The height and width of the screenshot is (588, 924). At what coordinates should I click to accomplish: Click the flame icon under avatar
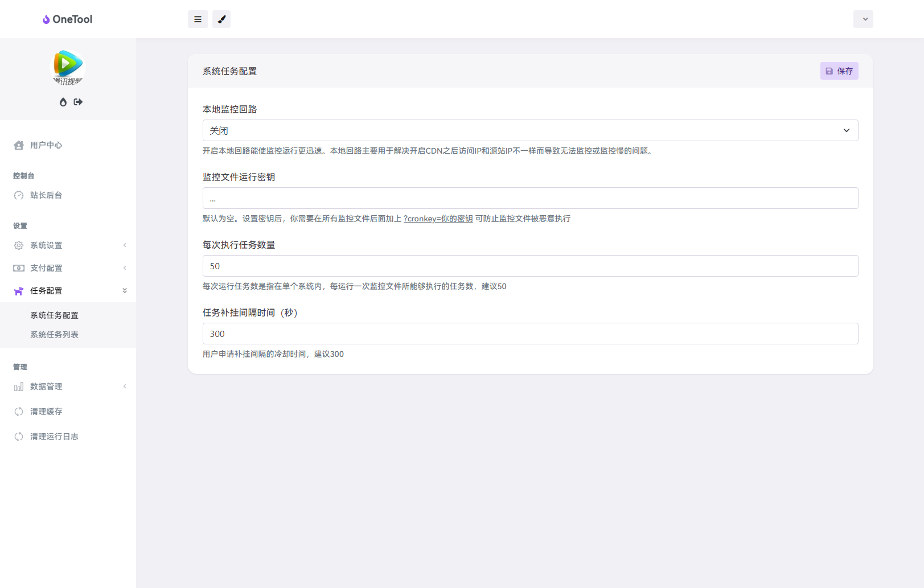[63, 102]
